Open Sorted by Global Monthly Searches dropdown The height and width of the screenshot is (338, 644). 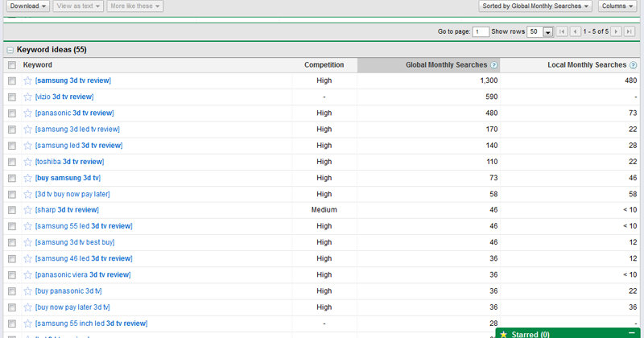click(535, 6)
